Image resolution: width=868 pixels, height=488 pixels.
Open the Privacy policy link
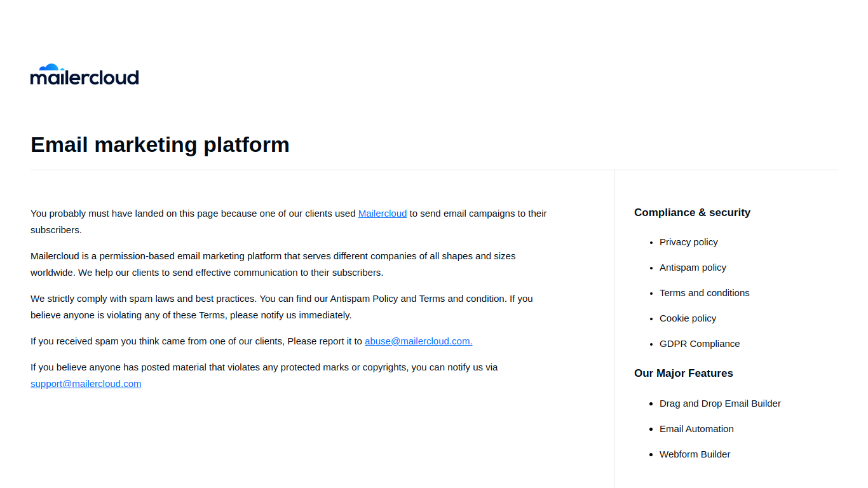pos(689,242)
